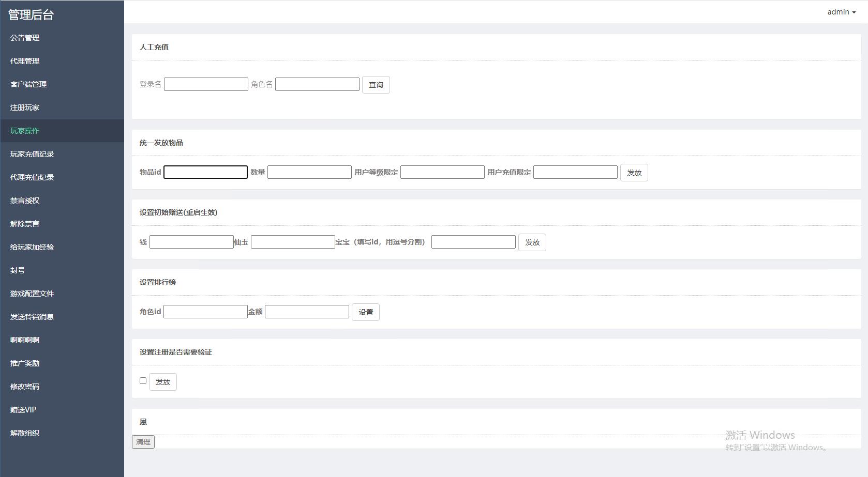
Task: Click the 查询 button
Action: [x=376, y=85]
